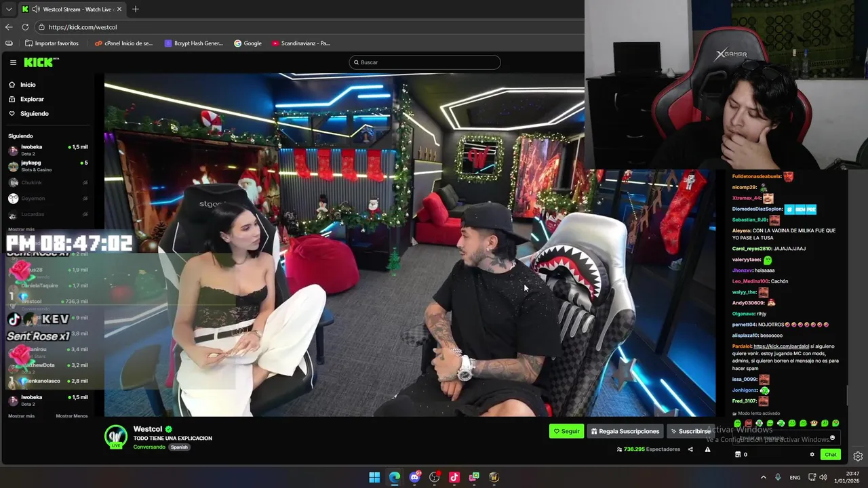The width and height of the screenshot is (868, 488).
Task: Go back in the browser
Action: click(9, 27)
